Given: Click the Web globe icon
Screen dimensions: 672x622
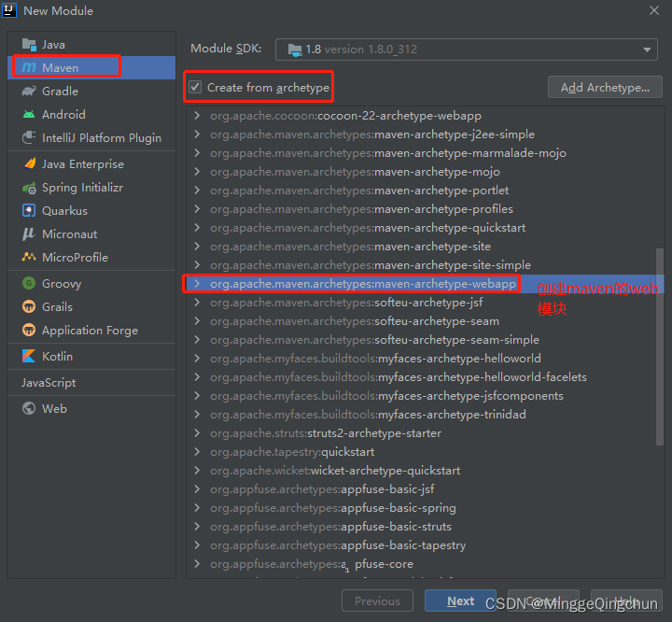Looking at the screenshot, I should pos(29,408).
